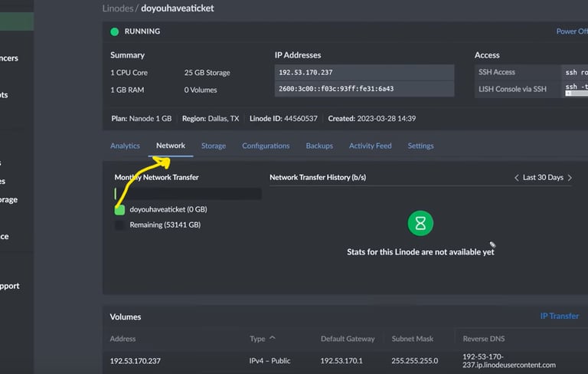This screenshot has height=374, width=588.
Task: Click the Network Transfer History heading
Action: pyautogui.click(x=318, y=178)
